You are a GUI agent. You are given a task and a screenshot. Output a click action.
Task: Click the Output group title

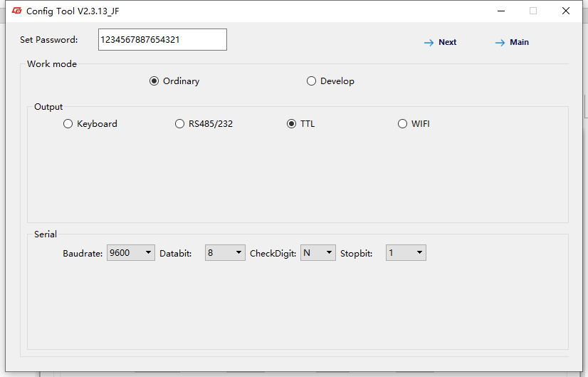pyautogui.click(x=48, y=107)
